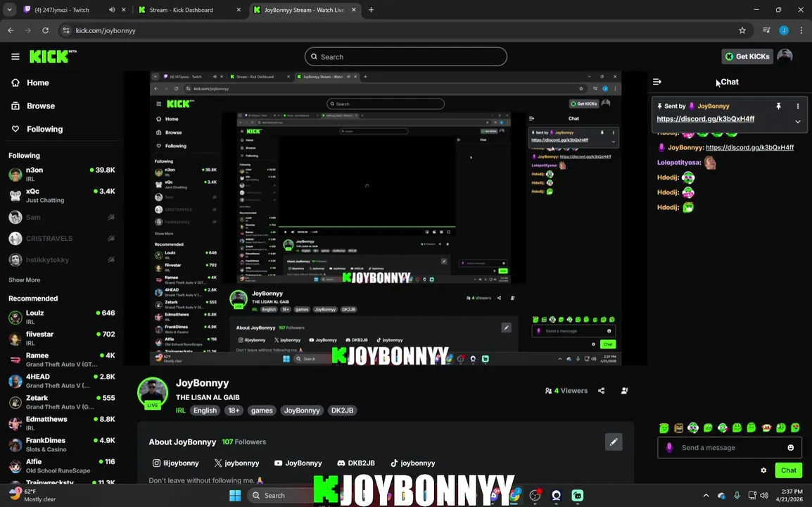Expand the pinned message chevron
The image size is (812, 507).
click(x=797, y=121)
